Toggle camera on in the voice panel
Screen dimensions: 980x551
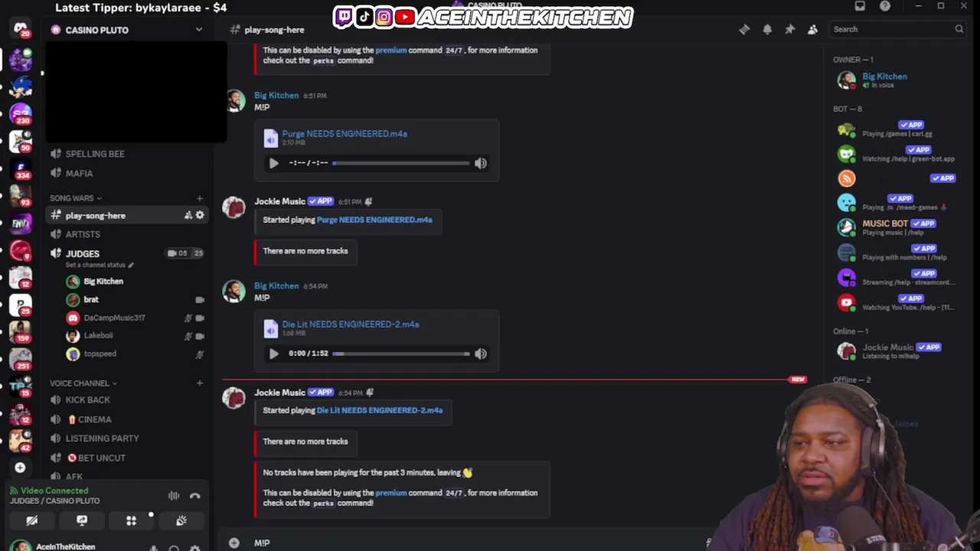32,520
